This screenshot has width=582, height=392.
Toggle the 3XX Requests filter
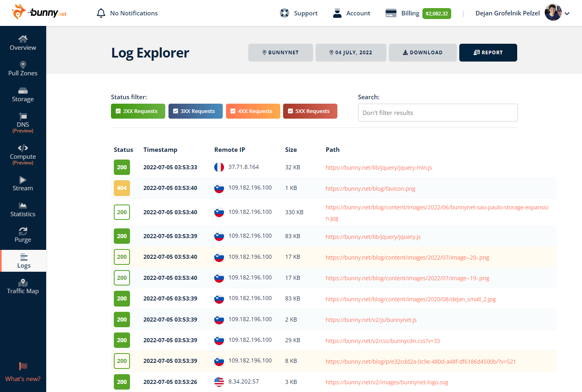pyautogui.click(x=196, y=111)
